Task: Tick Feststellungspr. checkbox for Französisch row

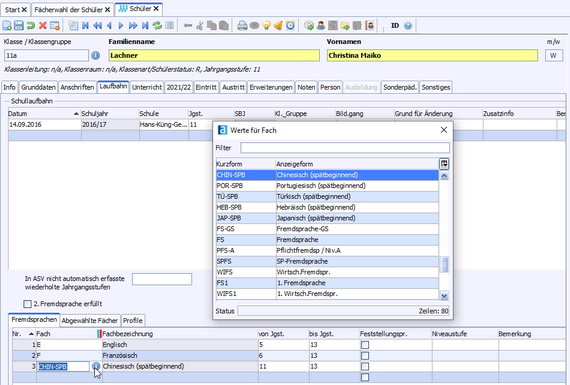Action: [365, 356]
